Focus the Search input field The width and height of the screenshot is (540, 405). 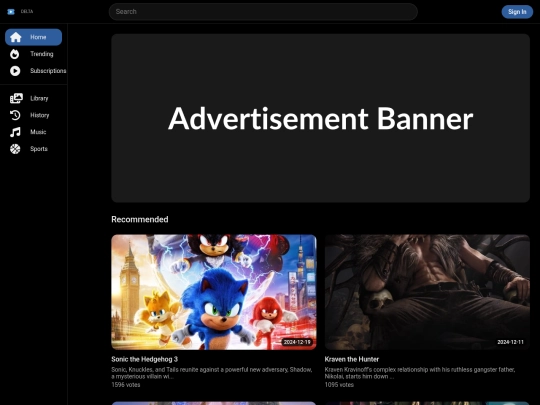[263, 12]
